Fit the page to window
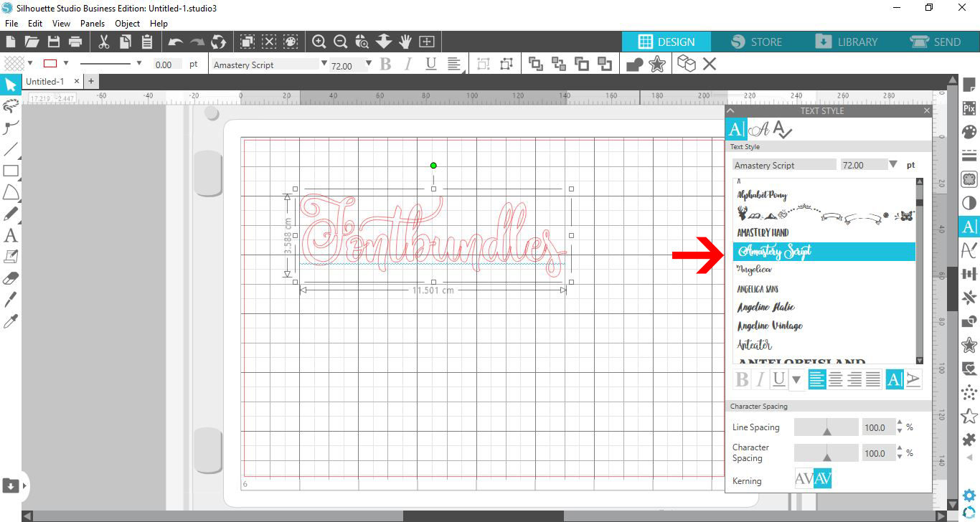The height and width of the screenshot is (522, 980). point(427,42)
